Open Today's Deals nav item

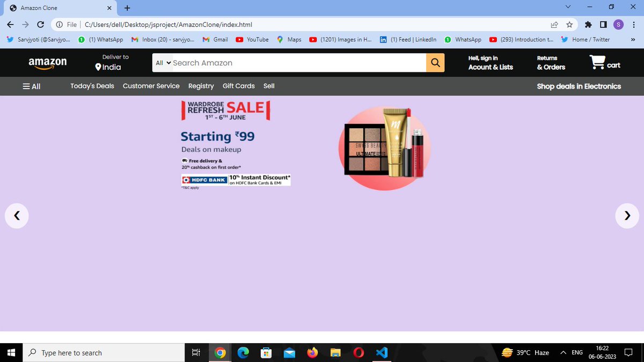[92, 86]
